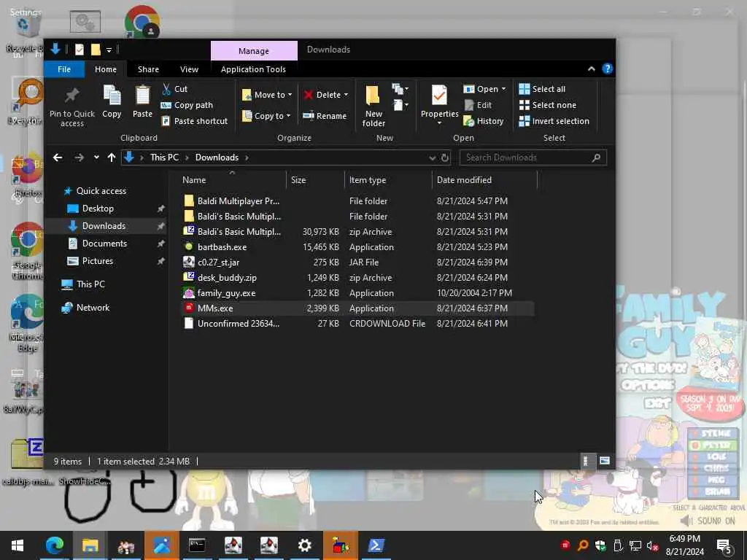Switch to Large icons view in status bar
Image resolution: width=747 pixels, height=560 pixels.
[x=605, y=461]
